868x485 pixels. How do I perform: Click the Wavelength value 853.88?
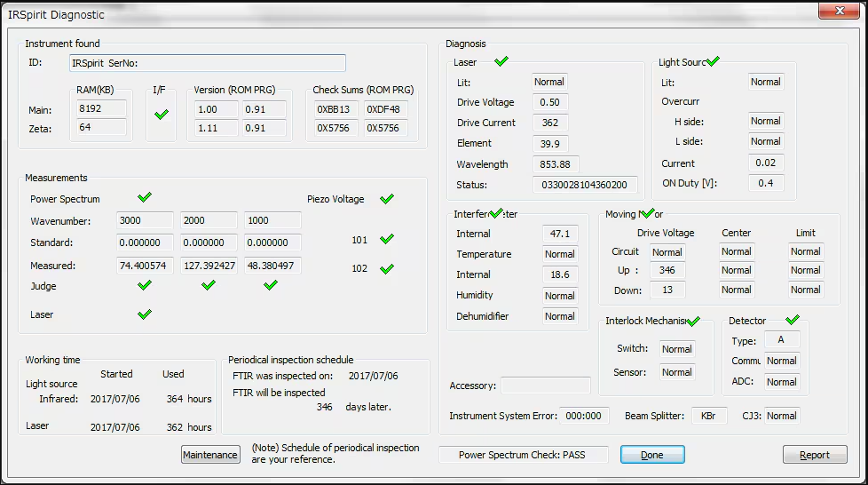[x=556, y=164]
